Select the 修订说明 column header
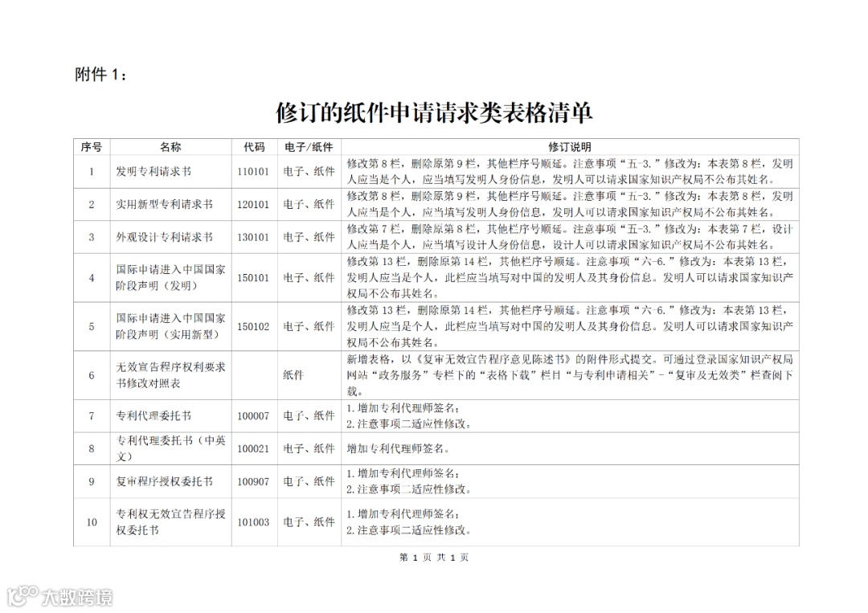Viewport: 868px width, 613px height. point(570,146)
